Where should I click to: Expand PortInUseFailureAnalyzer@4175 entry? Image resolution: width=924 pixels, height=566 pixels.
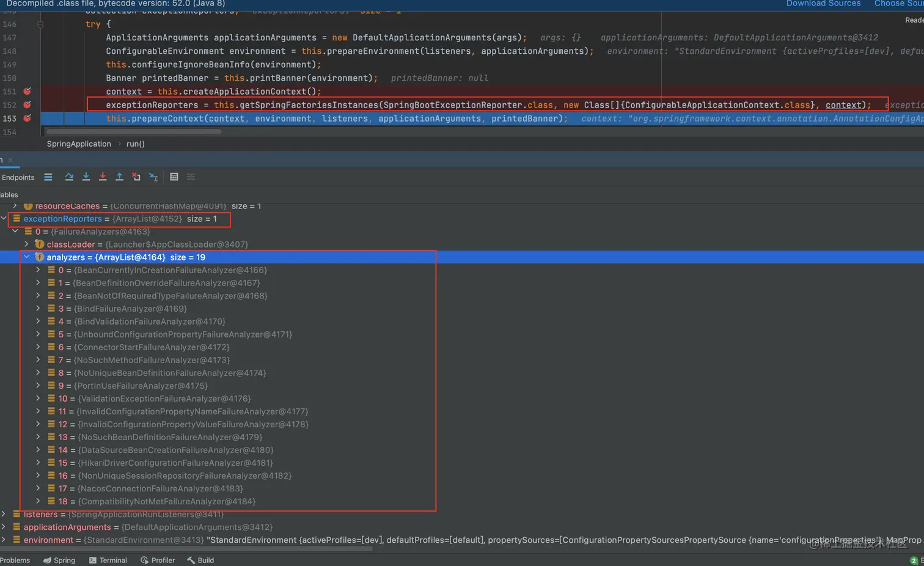(38, 385)
